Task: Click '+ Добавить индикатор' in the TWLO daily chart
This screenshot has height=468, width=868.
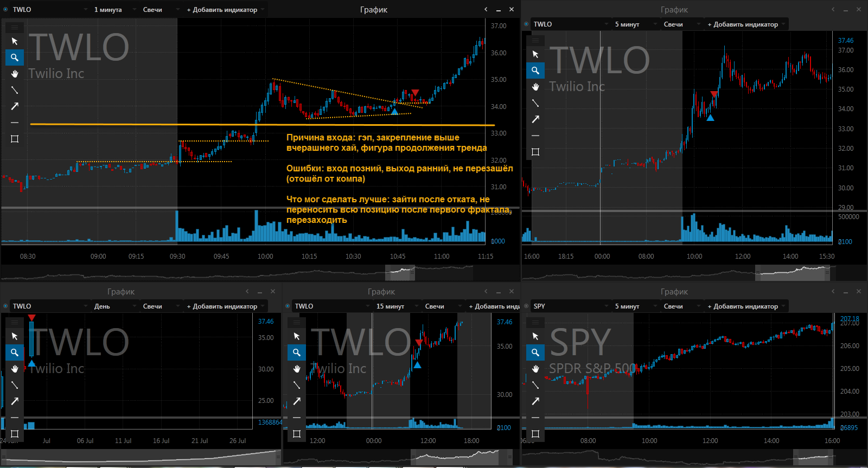Action: (x=225, y=306)
